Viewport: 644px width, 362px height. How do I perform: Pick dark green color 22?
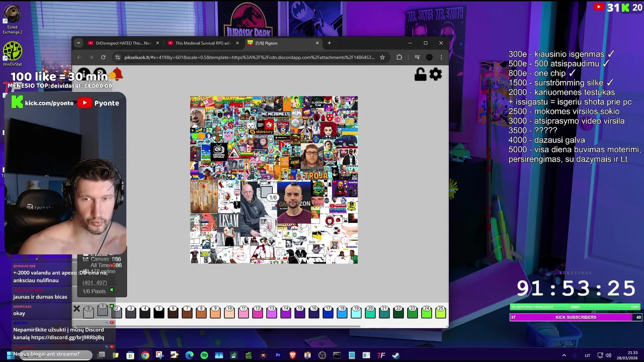398,312
